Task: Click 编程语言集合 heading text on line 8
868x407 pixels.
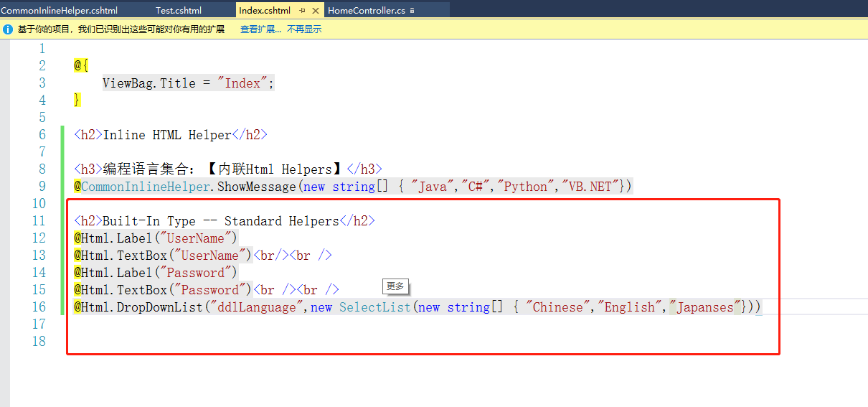Action: pos(146,169)
